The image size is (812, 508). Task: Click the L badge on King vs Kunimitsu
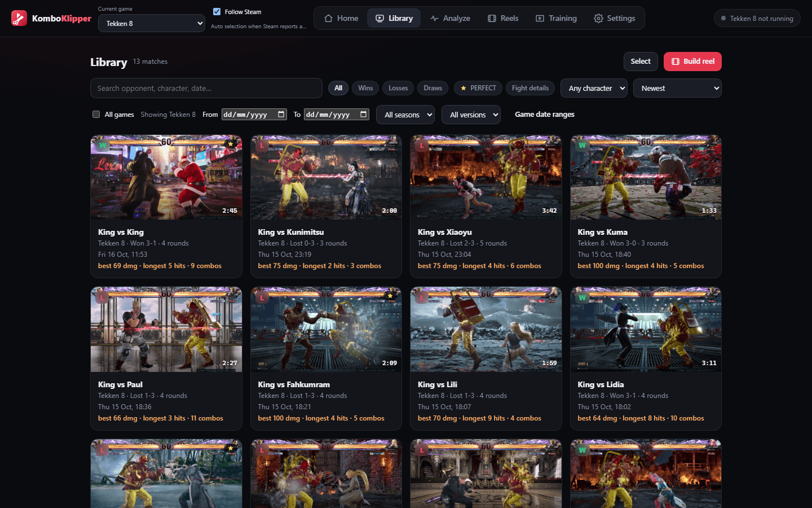pyautogui.click(x=262, y=145)
